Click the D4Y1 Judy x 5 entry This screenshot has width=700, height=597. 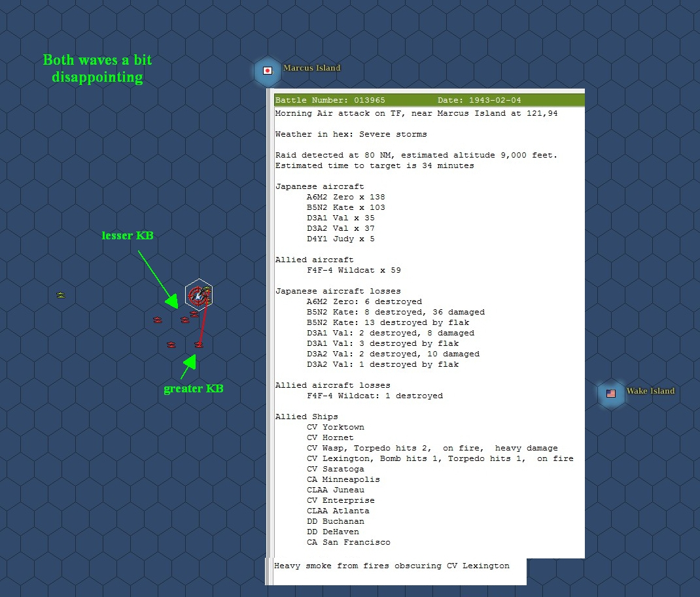coord(341,239)
